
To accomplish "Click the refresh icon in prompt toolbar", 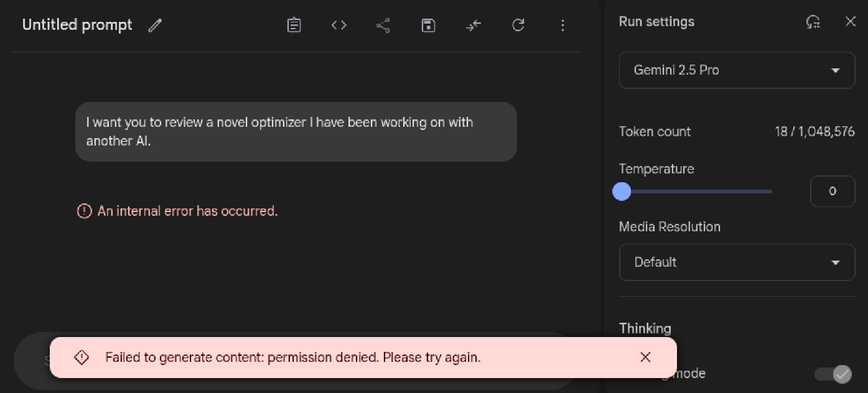I will pos(518,25).
